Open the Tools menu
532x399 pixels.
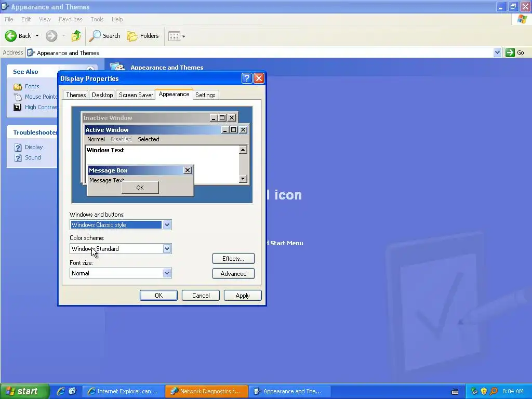click(x=97, y=19)
